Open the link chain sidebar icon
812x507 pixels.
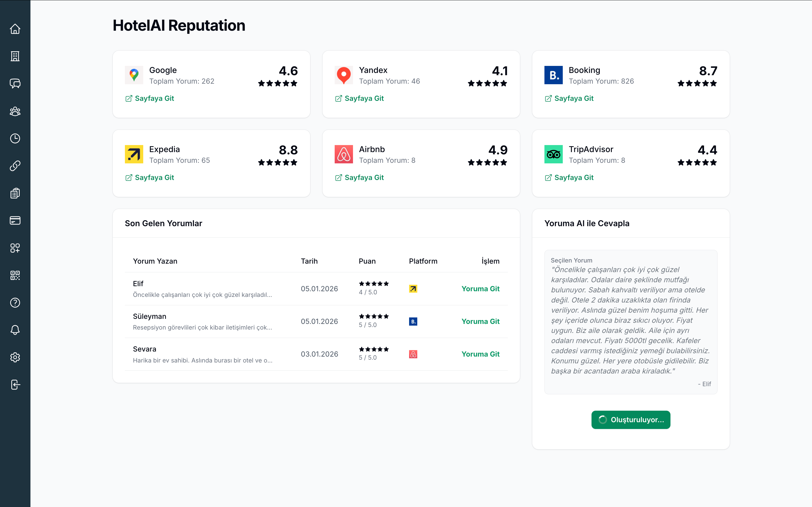click(x=15, y=166)
